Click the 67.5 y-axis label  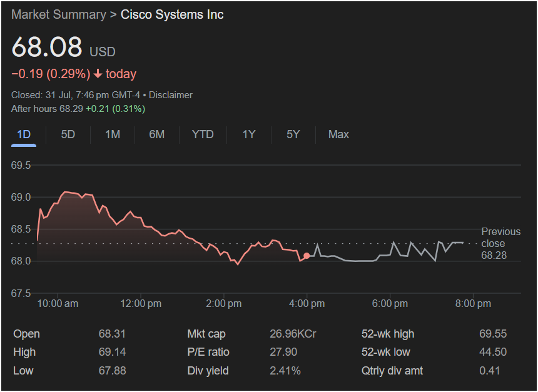tap(21, 293)
